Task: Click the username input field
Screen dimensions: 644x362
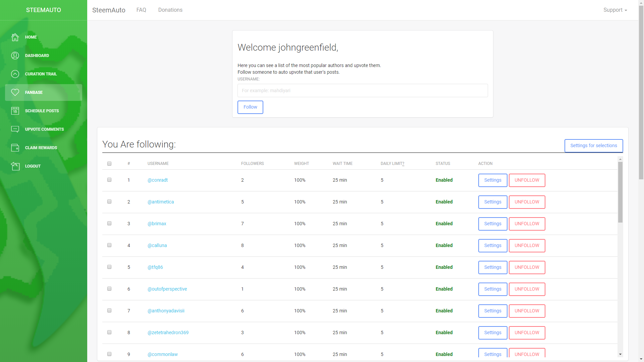Action: click(363, 90)
